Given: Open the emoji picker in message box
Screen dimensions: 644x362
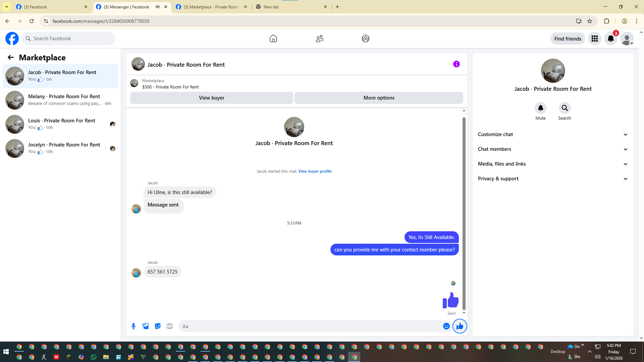Looking at the screenshot, I should (446, 326).
